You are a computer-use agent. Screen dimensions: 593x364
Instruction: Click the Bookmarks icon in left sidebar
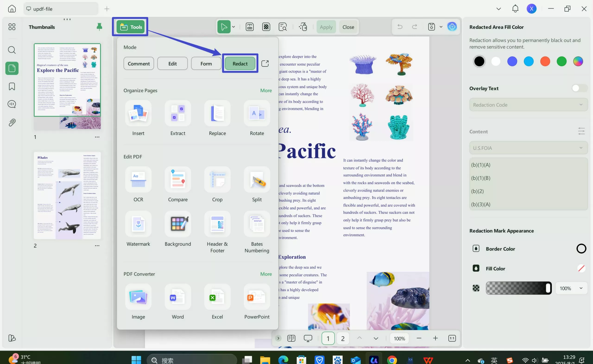pos(12,86)
